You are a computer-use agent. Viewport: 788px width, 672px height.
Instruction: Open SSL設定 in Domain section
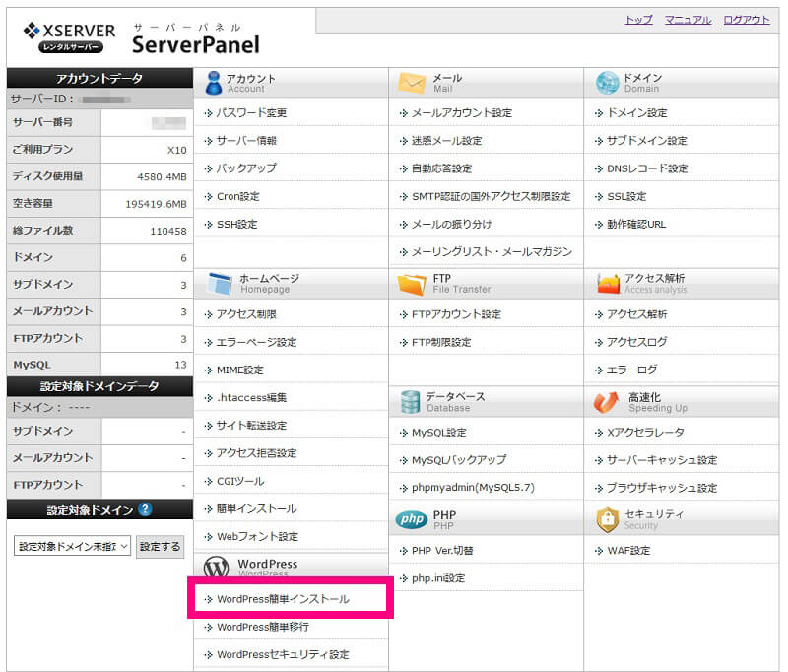tap(626, 196)
